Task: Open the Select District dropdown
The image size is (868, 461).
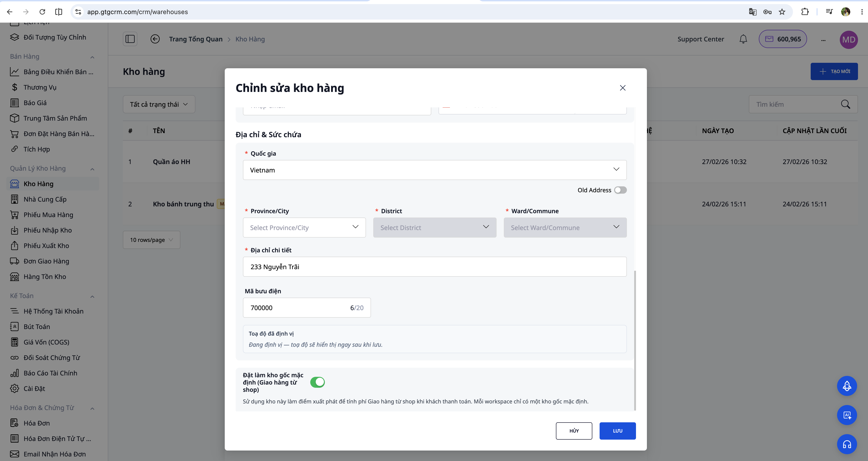Action: pyautogui.click(x=435, y=228)
